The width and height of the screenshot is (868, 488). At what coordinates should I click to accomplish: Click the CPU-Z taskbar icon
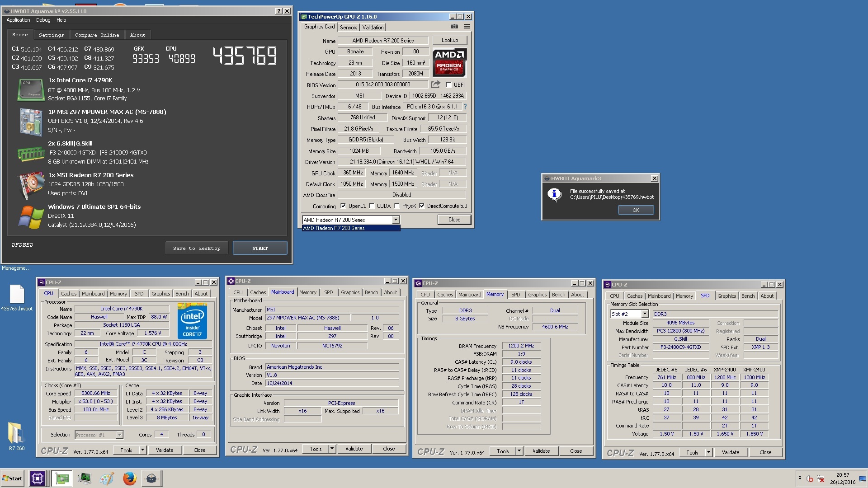pos(37,479)
